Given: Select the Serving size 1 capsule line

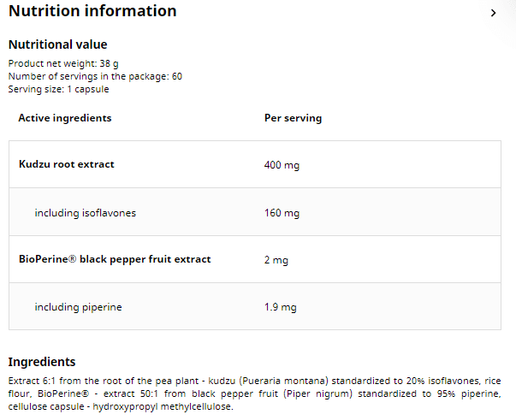Looking at the screenshot, I should 58,89.
